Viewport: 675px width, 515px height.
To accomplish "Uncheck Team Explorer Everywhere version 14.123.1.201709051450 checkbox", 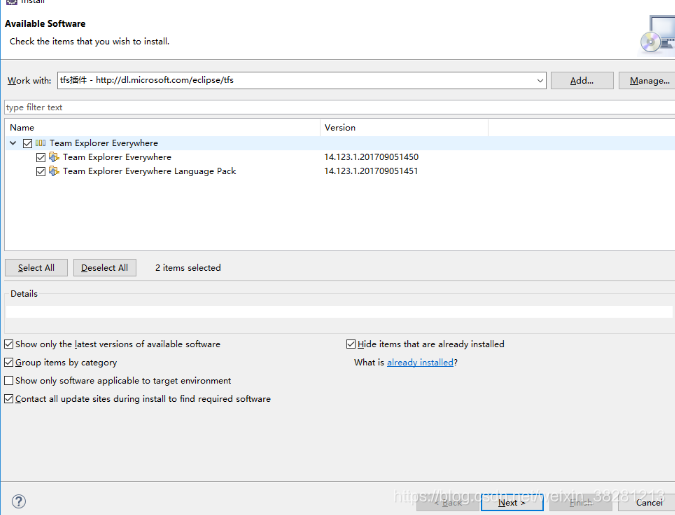I will click(41, 158).
